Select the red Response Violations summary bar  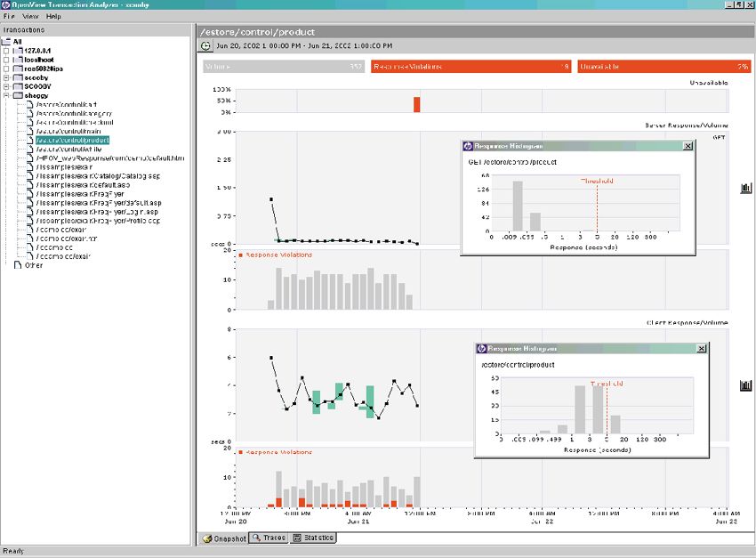tap(471, 67)
